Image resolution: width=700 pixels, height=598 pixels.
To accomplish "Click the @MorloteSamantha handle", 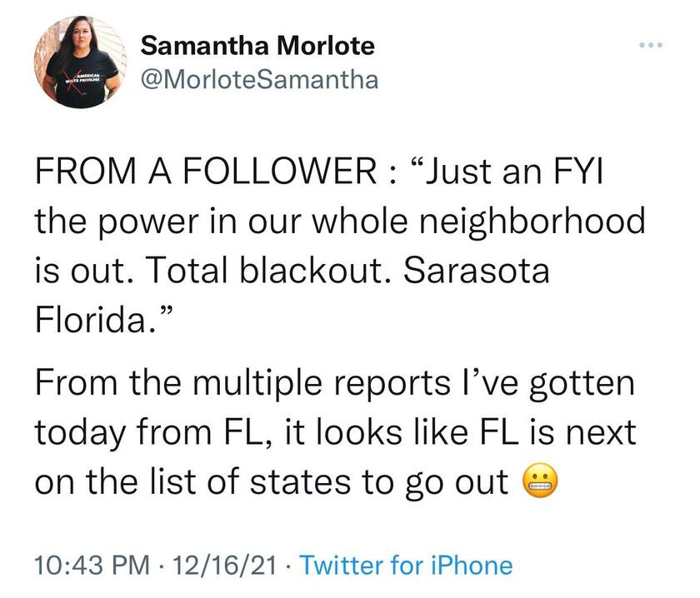I will point(259,79).
